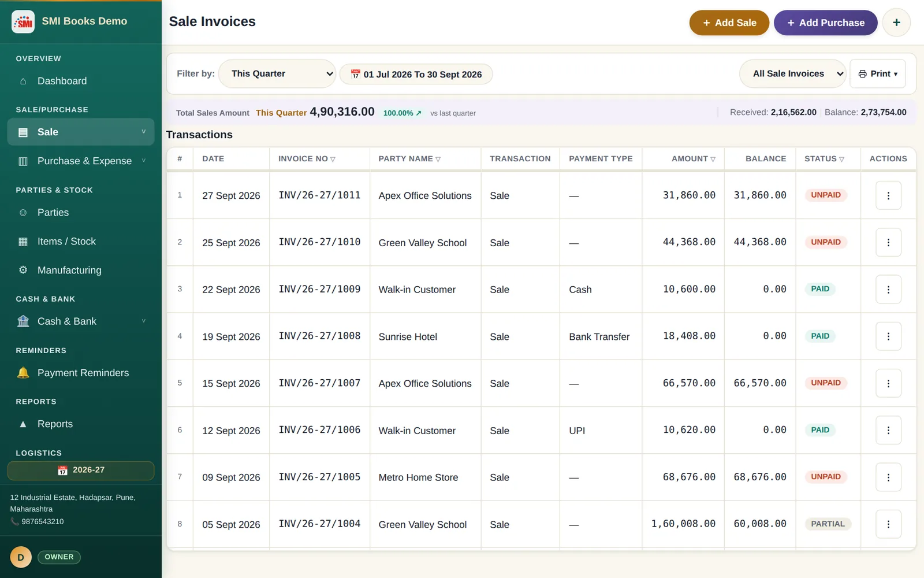Click the OWNER role badge
The height and width of the screenshot is (578, 924).
(x=59, y=557)
